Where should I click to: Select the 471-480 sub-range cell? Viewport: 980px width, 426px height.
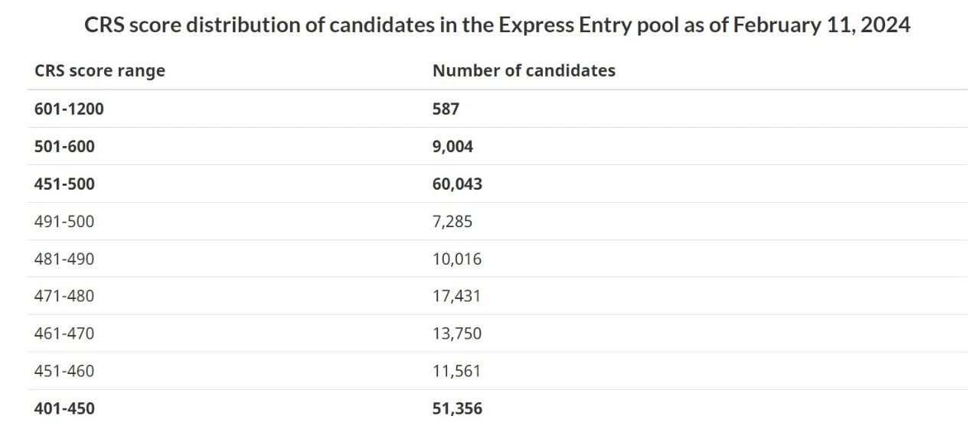click(x=64, y=296)
